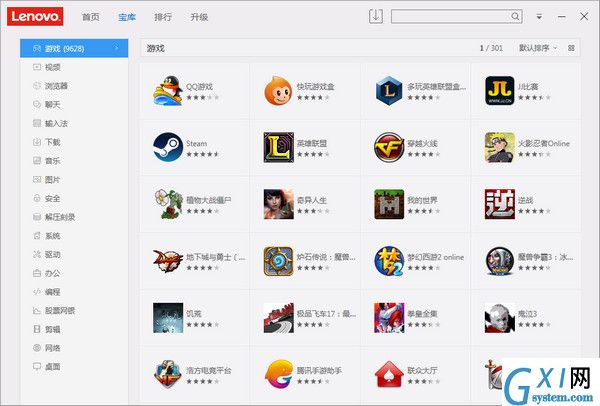Open the 极品飞车17 racing icon
600x406 pixels.
[x=278, y=318]
